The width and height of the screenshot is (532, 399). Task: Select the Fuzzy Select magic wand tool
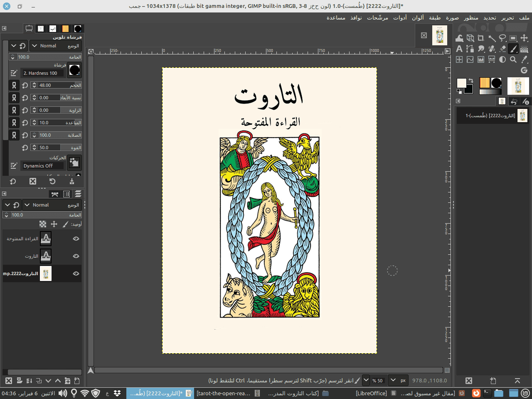coord(492,38)
